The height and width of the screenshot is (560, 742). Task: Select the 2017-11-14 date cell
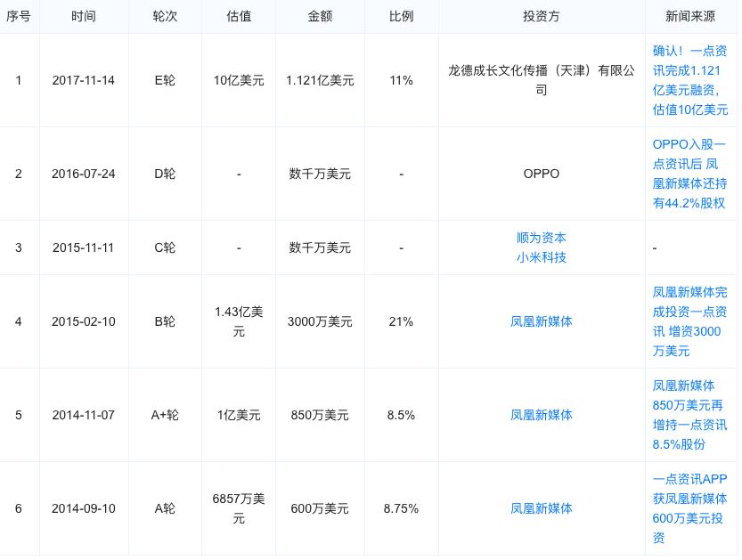(x=84, y=80)
